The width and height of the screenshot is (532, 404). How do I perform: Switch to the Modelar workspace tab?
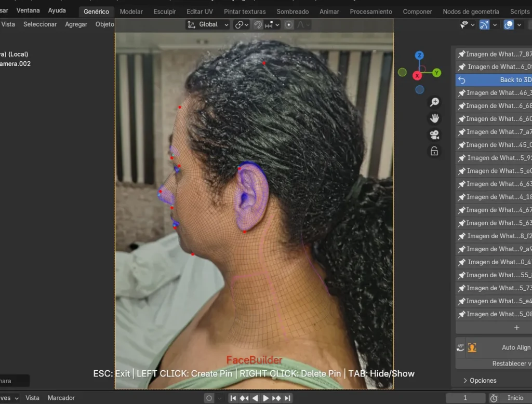pyautogui.click(x=131, y=11)
